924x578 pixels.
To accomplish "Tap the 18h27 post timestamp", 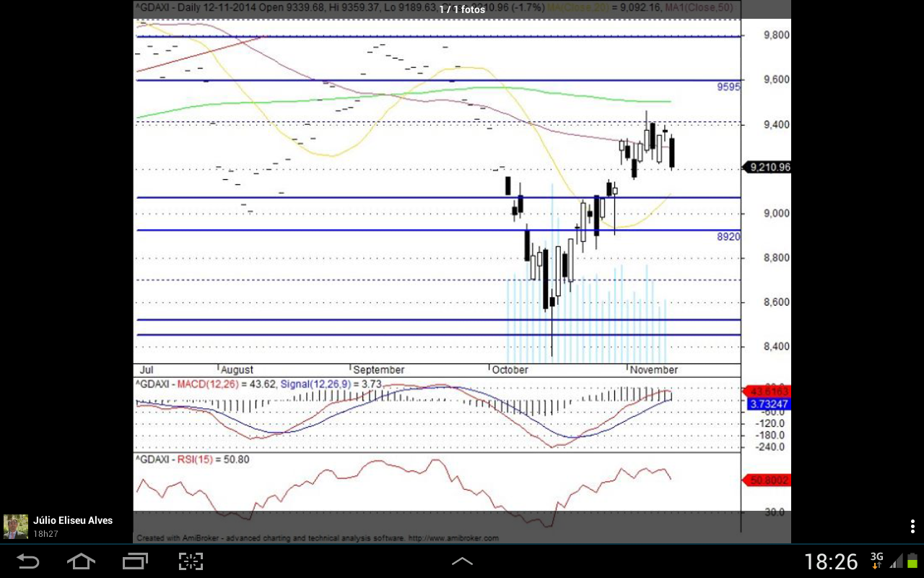I will pyautogui.click(x=45, y=534).
